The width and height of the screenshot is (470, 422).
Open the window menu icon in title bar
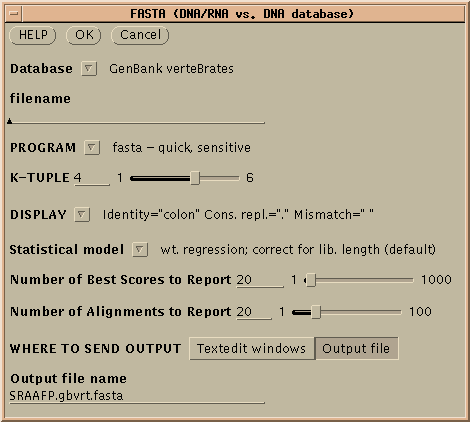14,14
